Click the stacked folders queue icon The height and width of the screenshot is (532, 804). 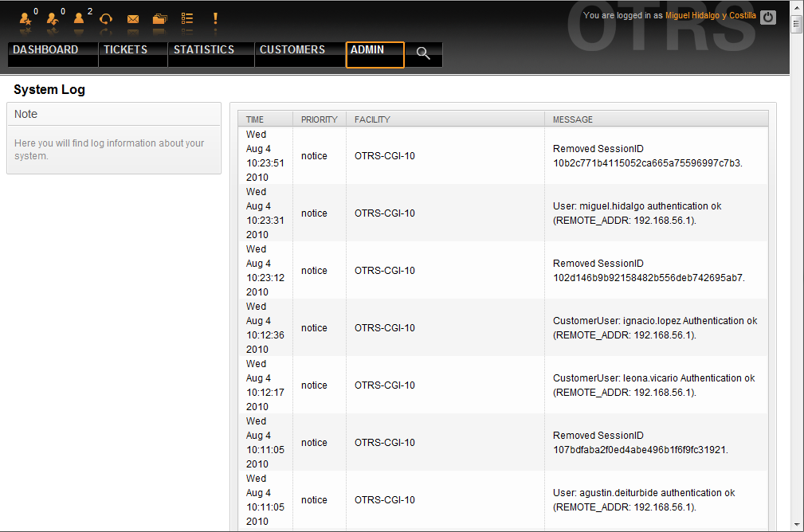pos(160,18)
